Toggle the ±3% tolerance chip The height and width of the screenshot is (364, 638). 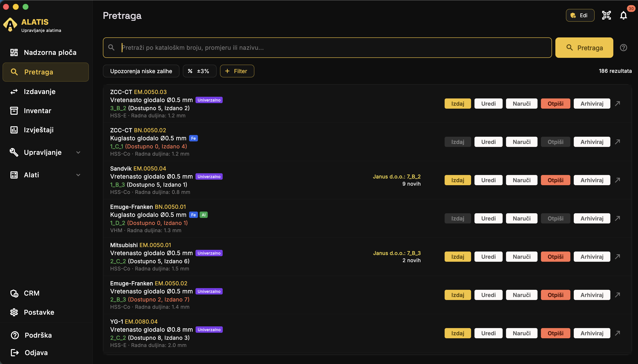point(199,71)
